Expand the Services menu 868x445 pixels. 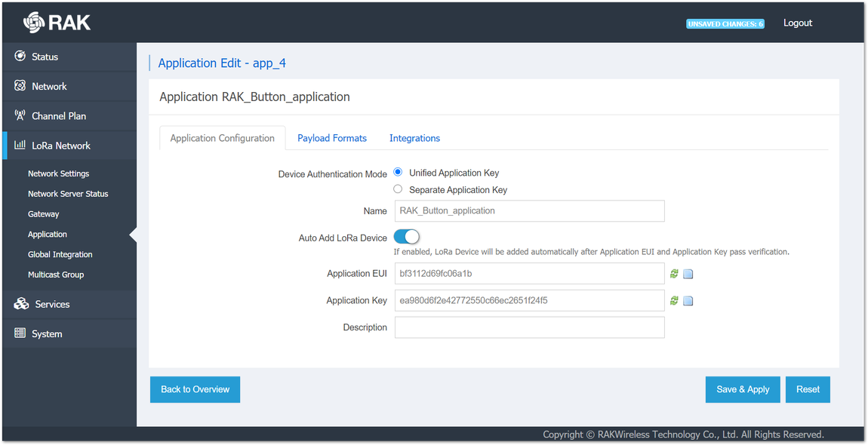coord(69,304)
